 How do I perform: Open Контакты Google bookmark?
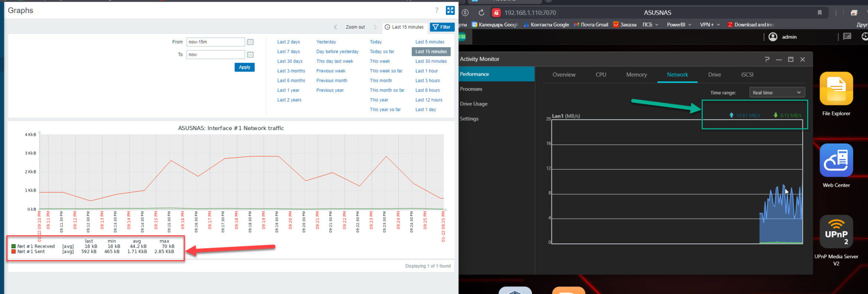point(546,25)
